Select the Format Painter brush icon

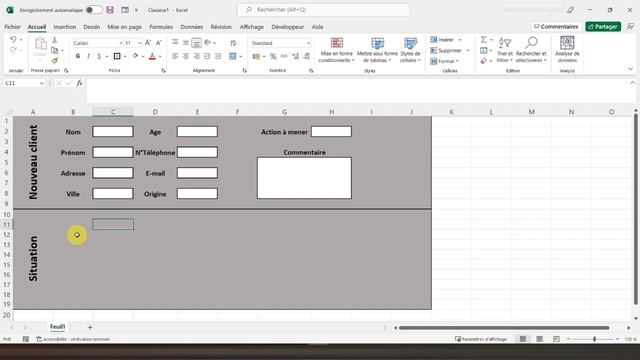[x=55, y=60]
